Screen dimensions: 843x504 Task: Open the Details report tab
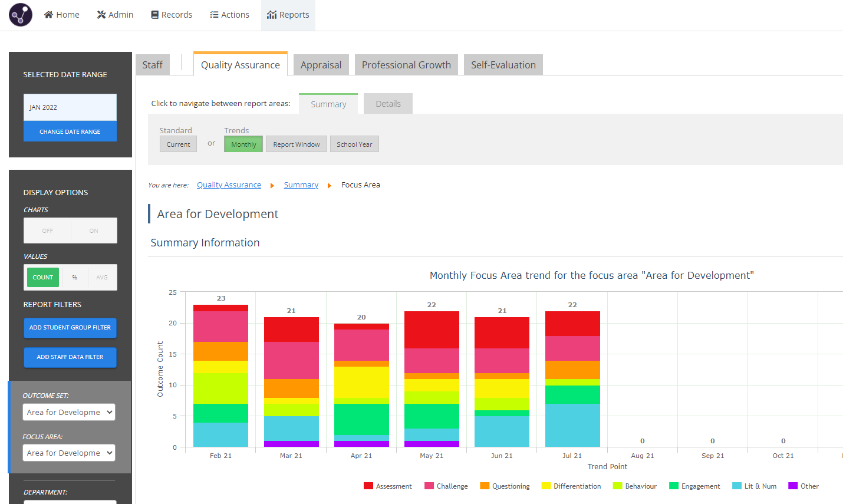click(x=388, y=104)
